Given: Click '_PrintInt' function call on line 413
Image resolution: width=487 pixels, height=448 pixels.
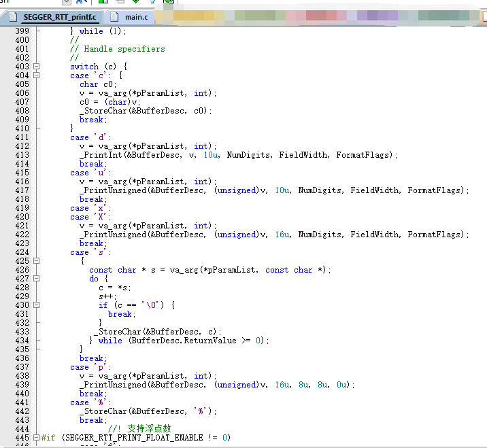Looking at the screenshot, I should tap(101, 155).
